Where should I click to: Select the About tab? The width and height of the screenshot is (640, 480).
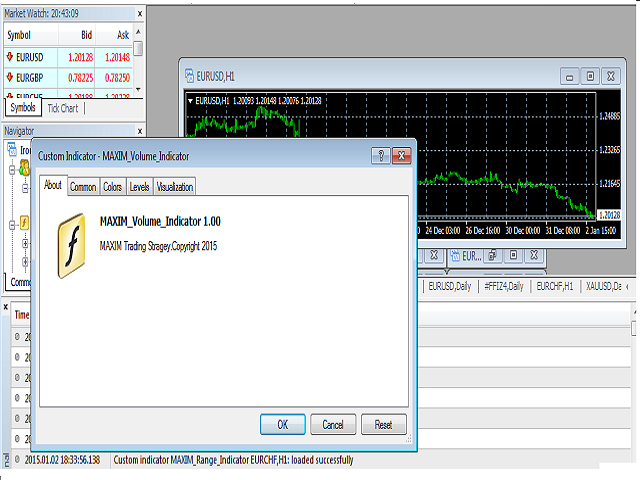(x=53, y=185)
